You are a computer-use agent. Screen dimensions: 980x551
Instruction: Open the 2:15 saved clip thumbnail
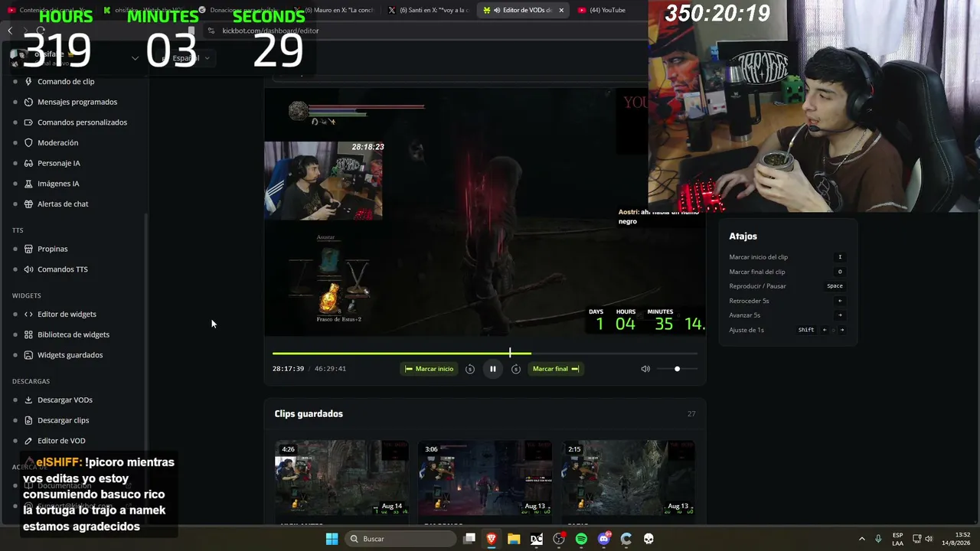(628, 478)
